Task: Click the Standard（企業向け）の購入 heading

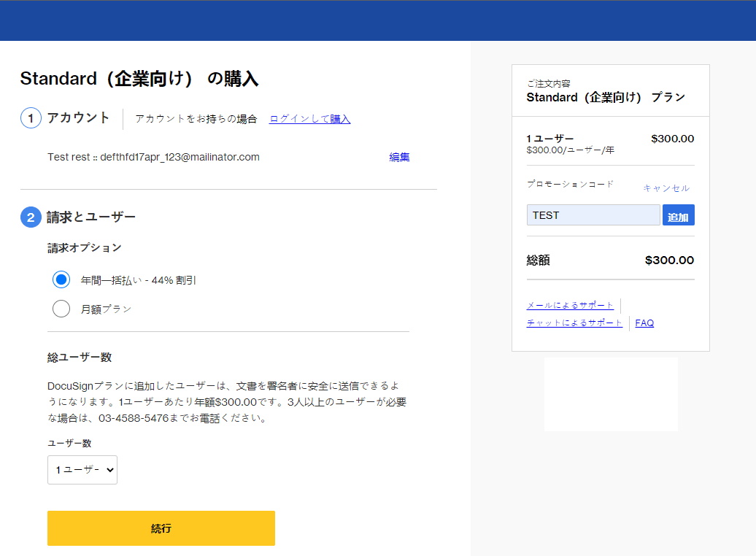Action: [139, 79]
